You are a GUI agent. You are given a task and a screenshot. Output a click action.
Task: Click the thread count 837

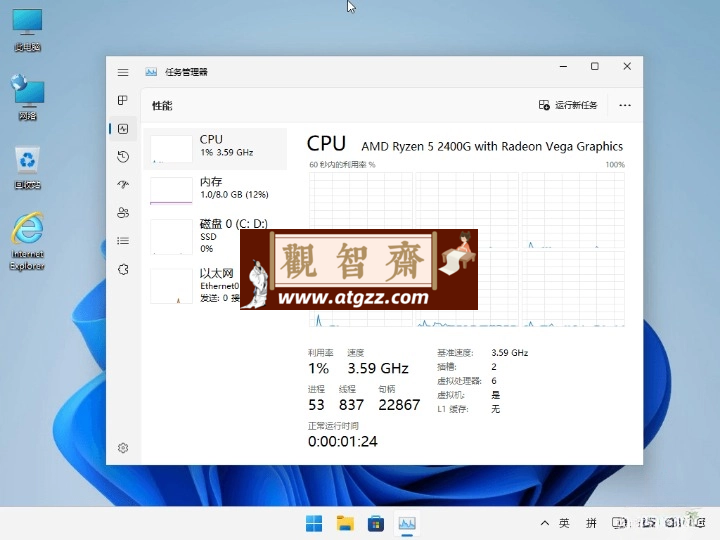click(x=351, y=405)
